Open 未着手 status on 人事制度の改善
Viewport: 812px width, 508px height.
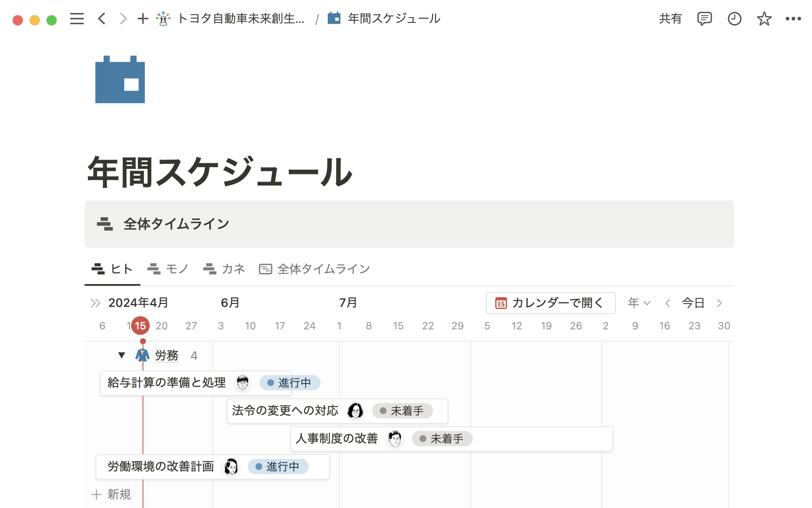click(442, 439)
